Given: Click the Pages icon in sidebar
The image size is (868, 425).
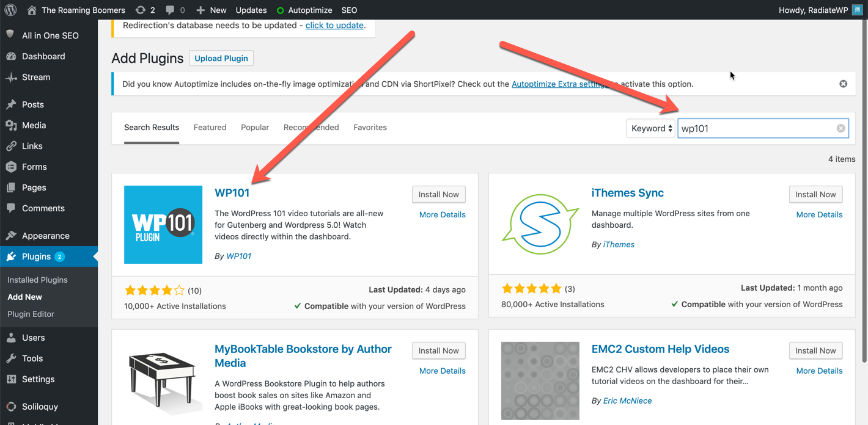Looking at the screenshot, I should coord(11,187).
